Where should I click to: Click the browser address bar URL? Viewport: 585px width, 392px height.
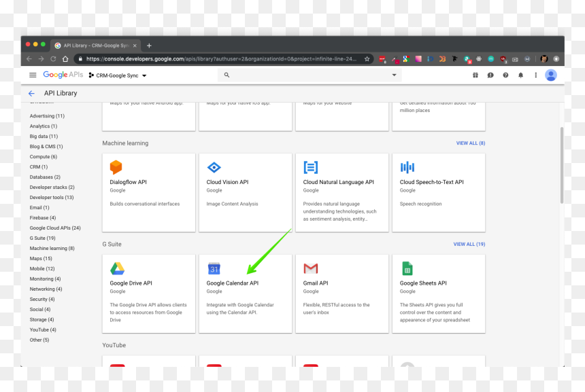coord(221,59)
